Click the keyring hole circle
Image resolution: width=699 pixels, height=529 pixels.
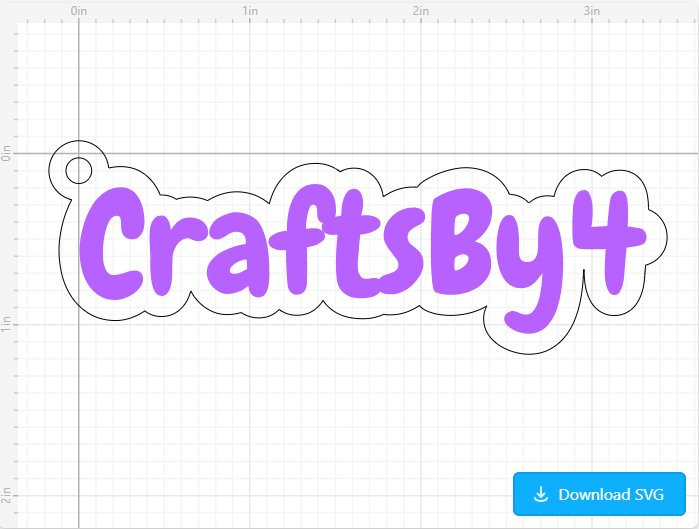point(78,171)
